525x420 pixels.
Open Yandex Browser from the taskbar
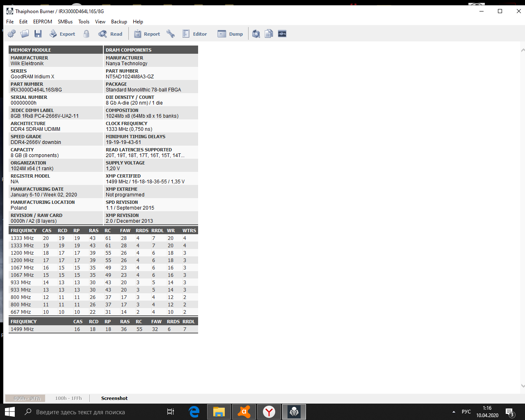(x=269, y=412)
